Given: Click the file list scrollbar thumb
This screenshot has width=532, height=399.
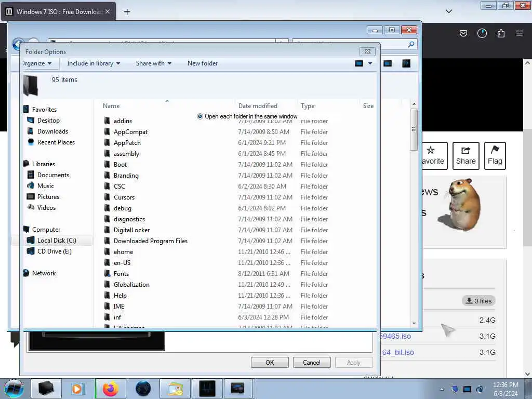Looking at the screenshot, I should pyautogui.click(x=414, y=129).
